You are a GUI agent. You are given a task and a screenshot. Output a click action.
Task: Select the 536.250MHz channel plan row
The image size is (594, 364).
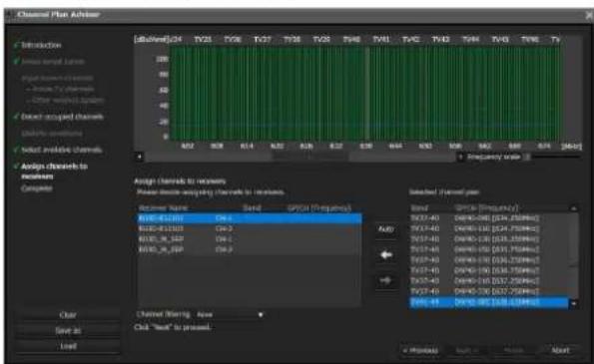click(x=489, y=260)
